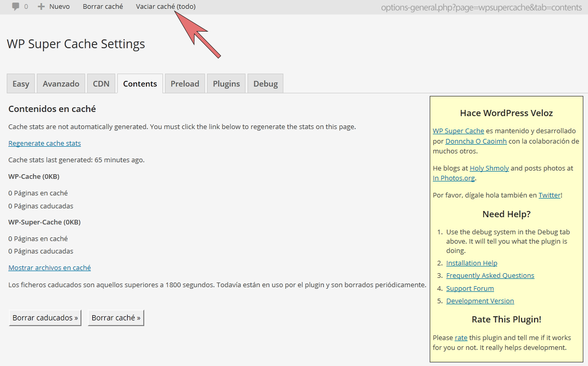Click Mostrar archivos en caché link
This screenshot has height=366, width=588.
[49, 268]
